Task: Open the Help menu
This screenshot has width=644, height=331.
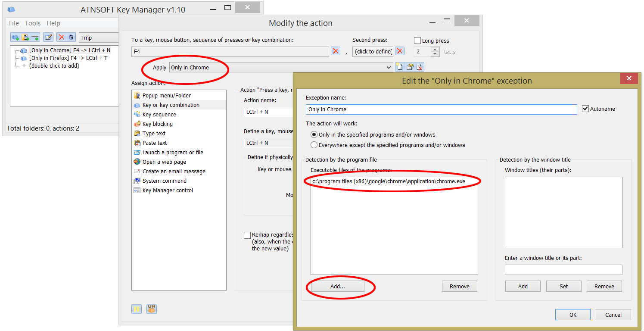Action: [53, 23]
